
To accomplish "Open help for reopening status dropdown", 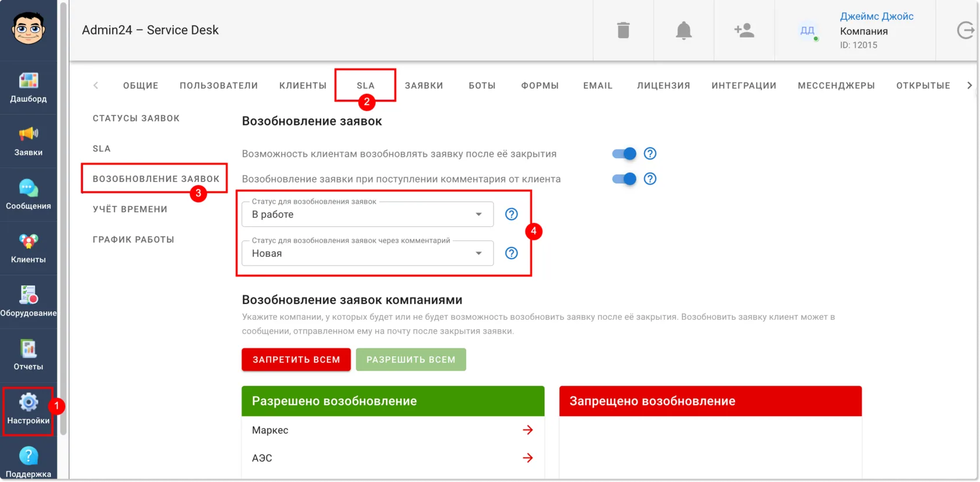I will click(x=511, y=214).
